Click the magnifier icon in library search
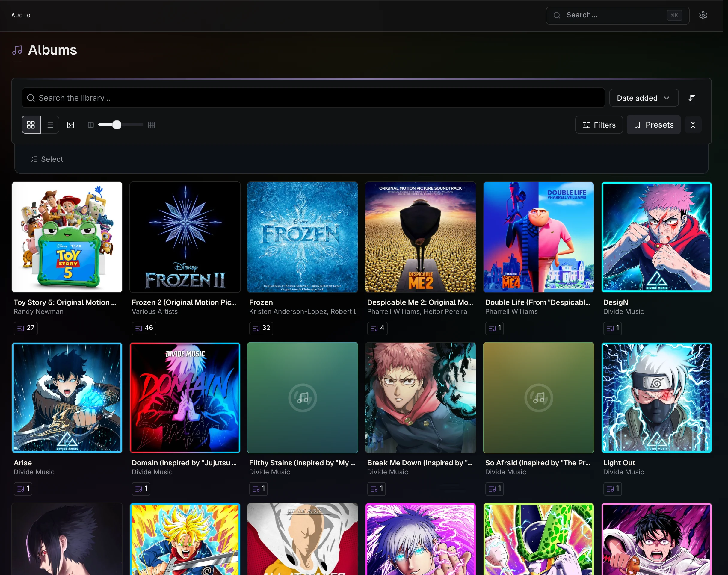Viewport: 728px width, 575px height. click(31, 98)
